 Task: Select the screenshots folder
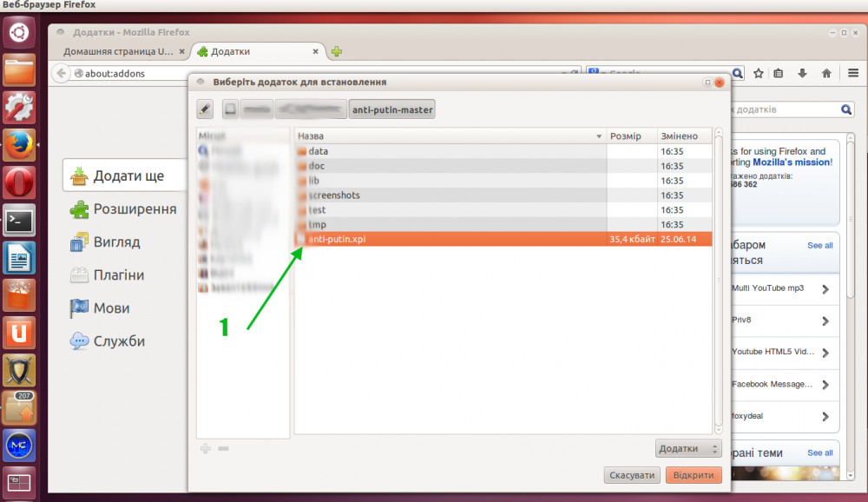point(503,195)
